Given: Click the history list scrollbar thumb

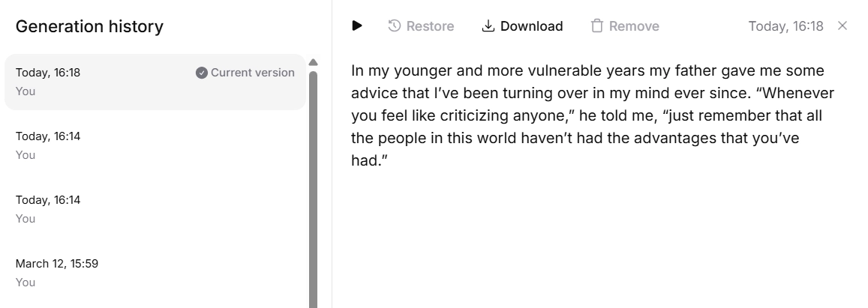Looking at the screenshot, I should tap(314, 189).
